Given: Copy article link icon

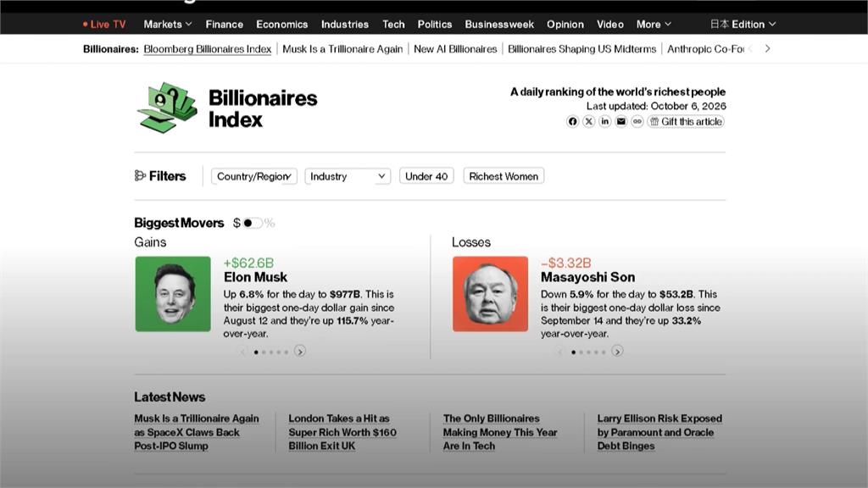Looking at the screenshot, I should pos(637,121).
